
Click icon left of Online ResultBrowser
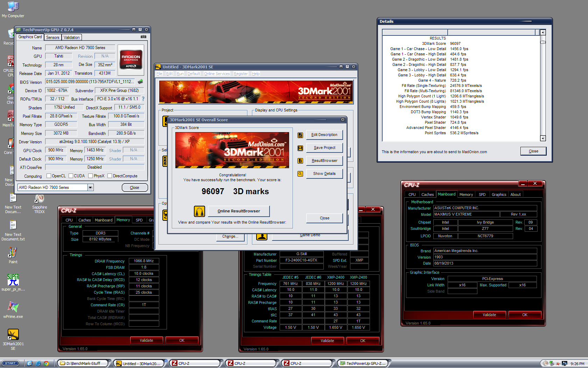[x=199, y=211]
